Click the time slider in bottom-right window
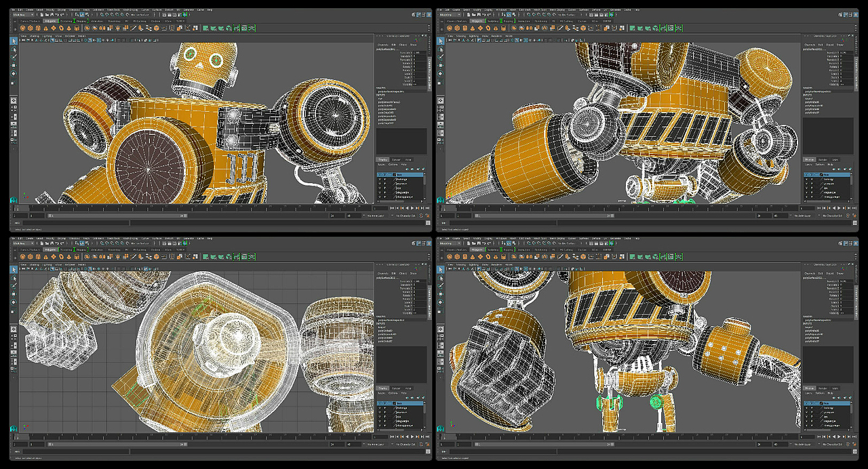 tap(621, 437)
